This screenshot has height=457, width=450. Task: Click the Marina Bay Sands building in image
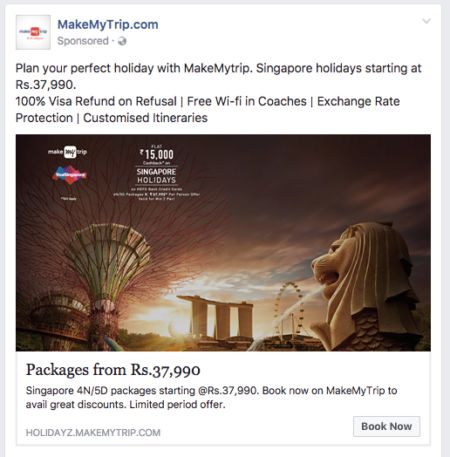tap(215, 317)
